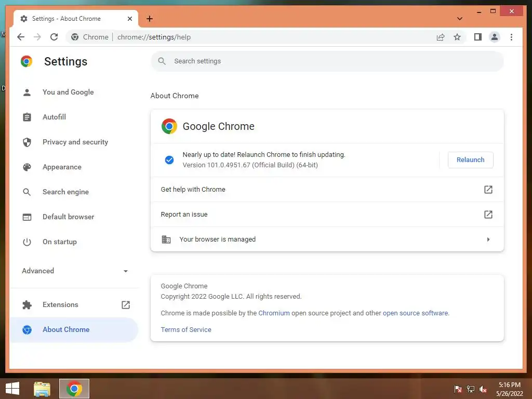
Task: Bookmark this tab with the star icon
Action: click(x=457, y=37)
